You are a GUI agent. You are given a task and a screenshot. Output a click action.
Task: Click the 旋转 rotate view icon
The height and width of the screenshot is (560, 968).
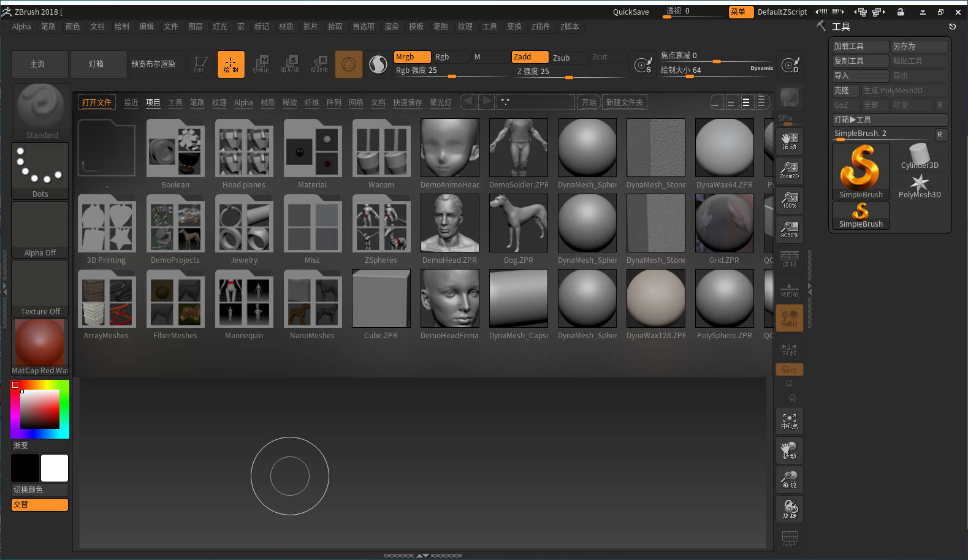pyautogui.click(x=790, y=509)
